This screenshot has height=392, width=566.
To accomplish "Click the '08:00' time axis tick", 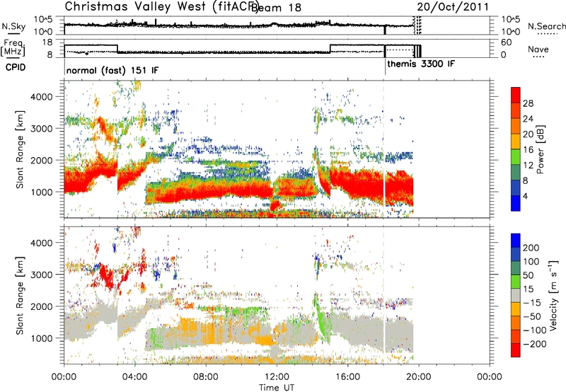I will click(x=206, y=377).
